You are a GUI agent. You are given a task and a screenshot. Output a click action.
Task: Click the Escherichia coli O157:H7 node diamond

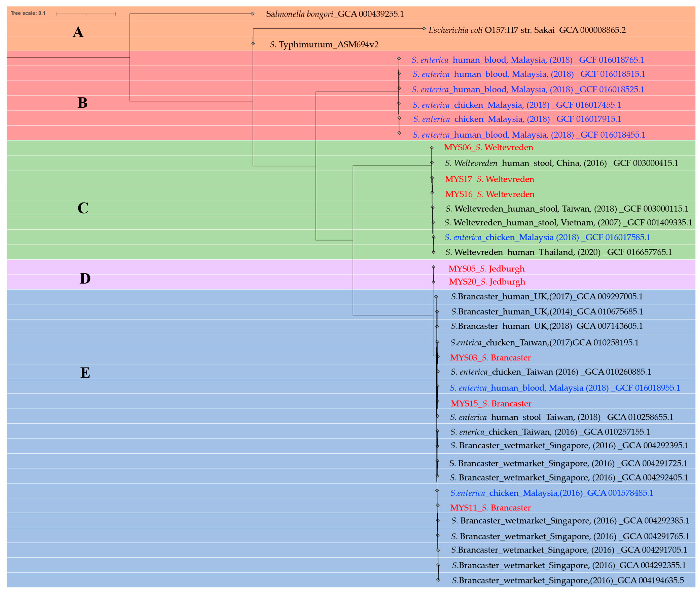point(424,29)
